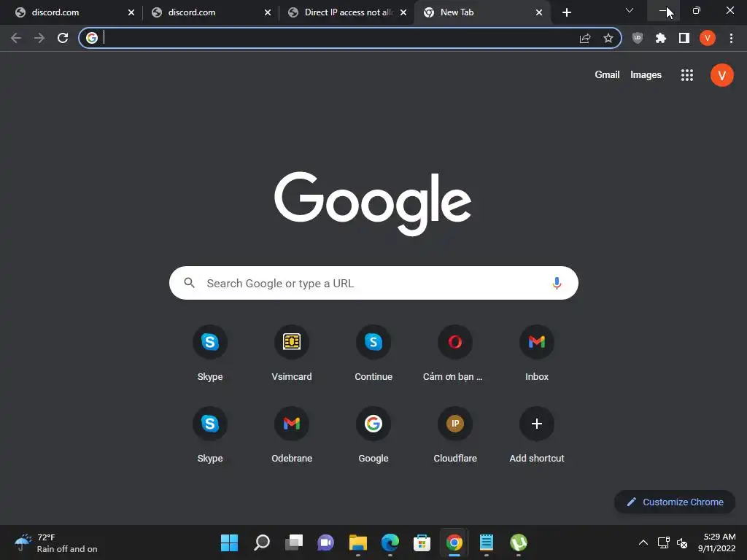Open File Explorer from taskbar
This screenshot has width=747, height=560.
coord(357,542)
